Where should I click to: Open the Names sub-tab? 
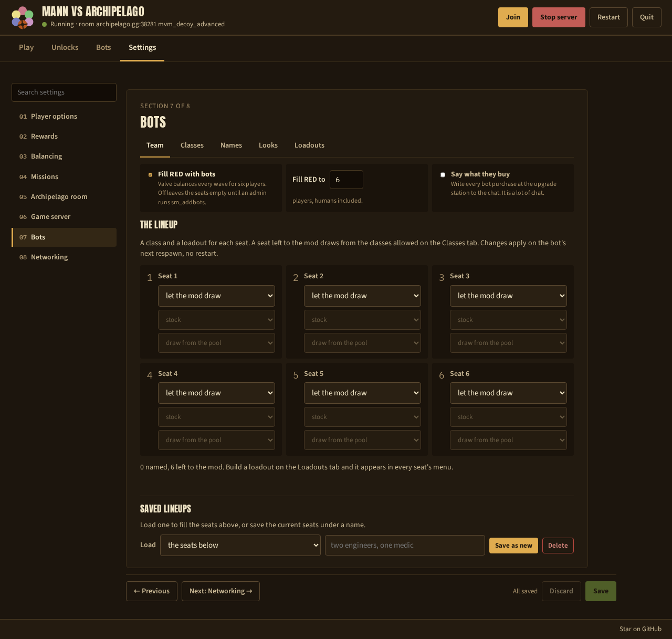click(x=231, y=145)
